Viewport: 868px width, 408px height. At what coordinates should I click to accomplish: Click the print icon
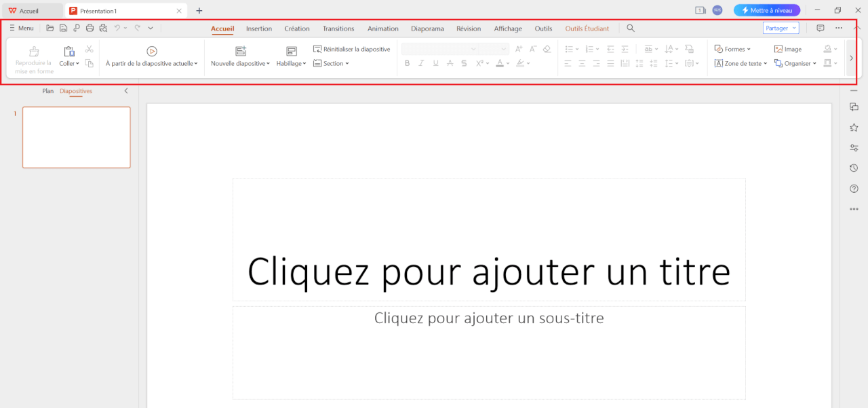[90, 28]
